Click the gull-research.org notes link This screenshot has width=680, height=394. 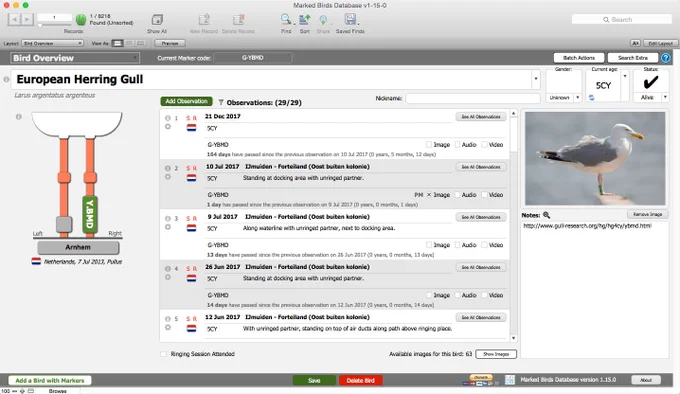[587, 226]
